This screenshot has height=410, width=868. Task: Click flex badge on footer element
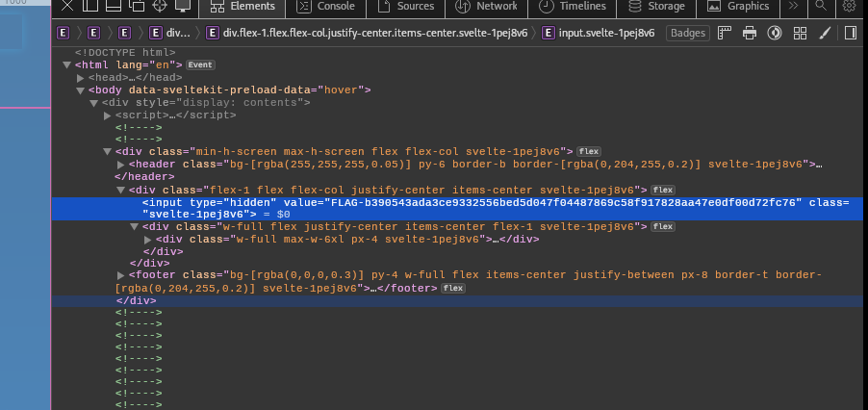[x=453, y=289]
